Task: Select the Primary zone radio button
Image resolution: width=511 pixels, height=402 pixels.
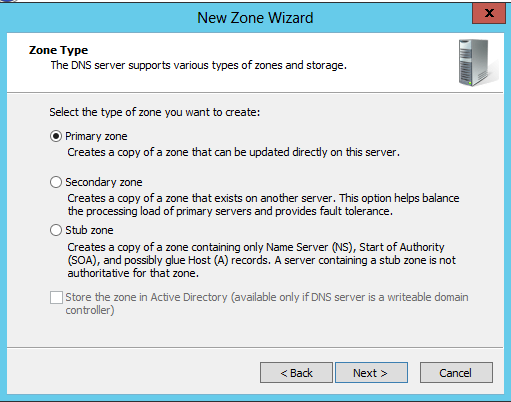Action: 56,136
